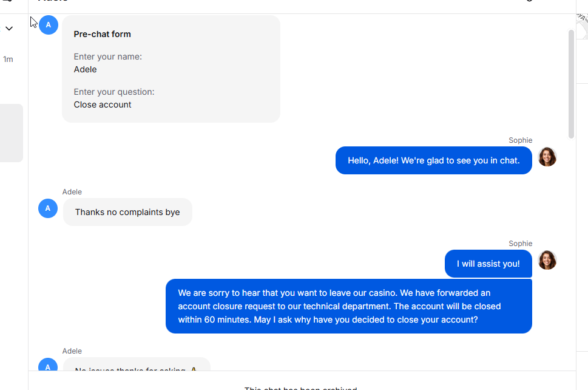Click the '1m' timestamp in sidebar
The width and height of the screenshot is (588, 390).
coord(8,60)
